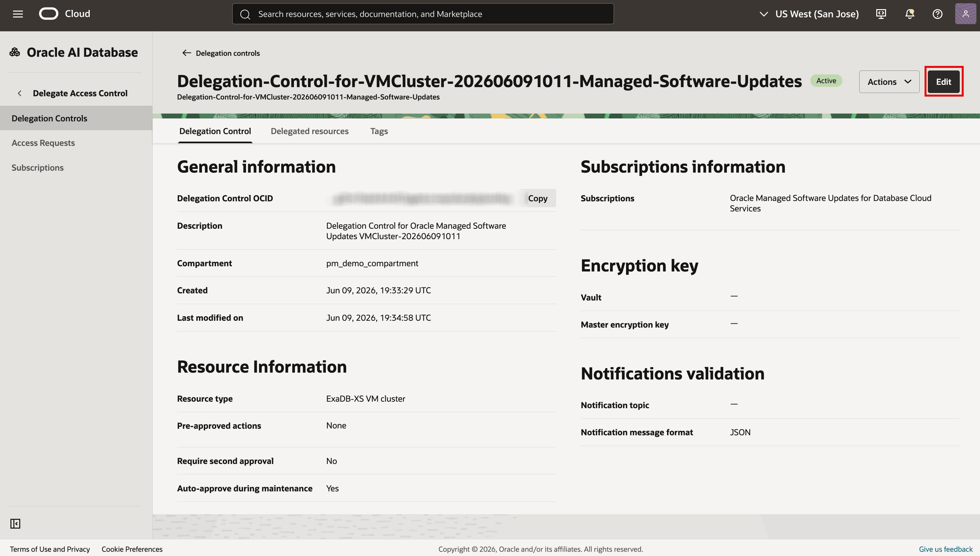The height and width of the screenshot is (556, 980).
Task: Open the Actions dropdown
Action: 889,81
